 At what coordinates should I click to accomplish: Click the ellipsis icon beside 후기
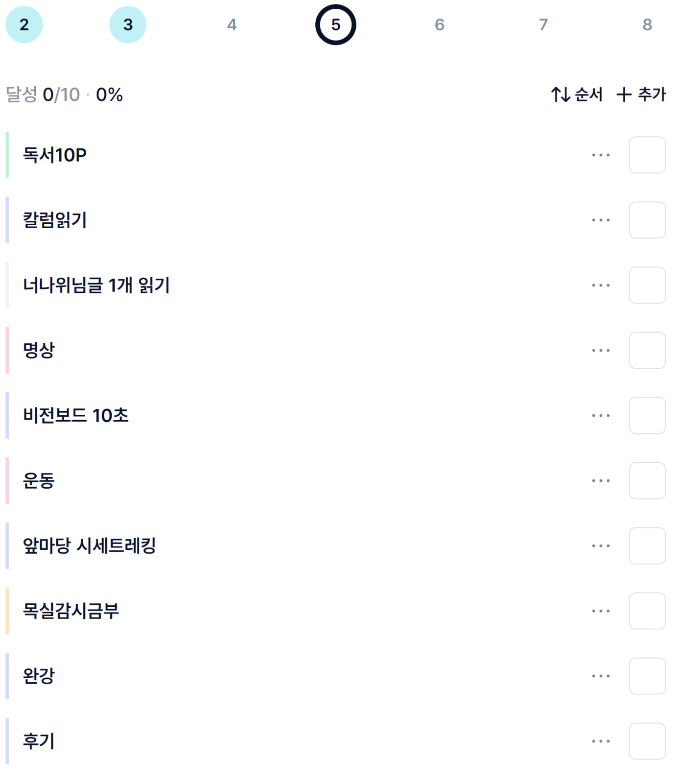(x=601, y=741)
